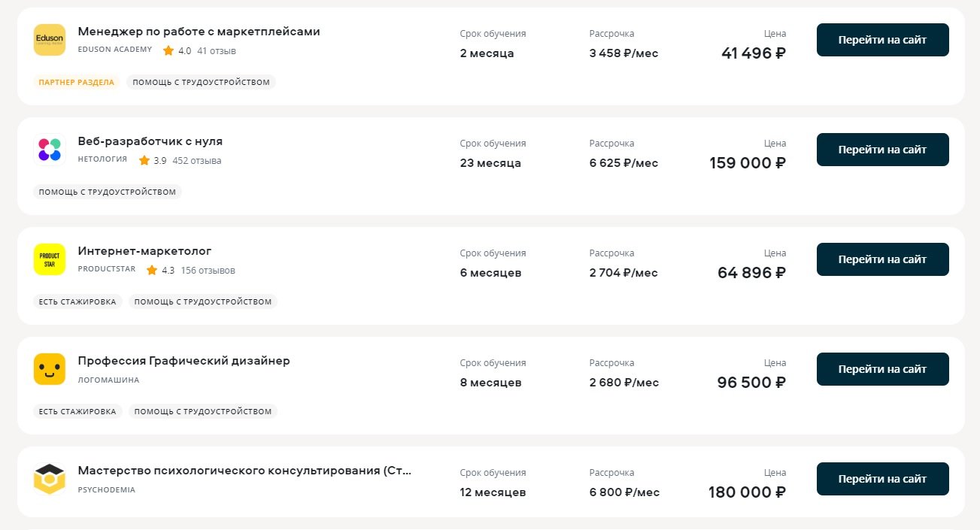Open Мастерство психологического консультирования course title
The width and height of the screenshot is (980, 530).
[x=244, y=471]
